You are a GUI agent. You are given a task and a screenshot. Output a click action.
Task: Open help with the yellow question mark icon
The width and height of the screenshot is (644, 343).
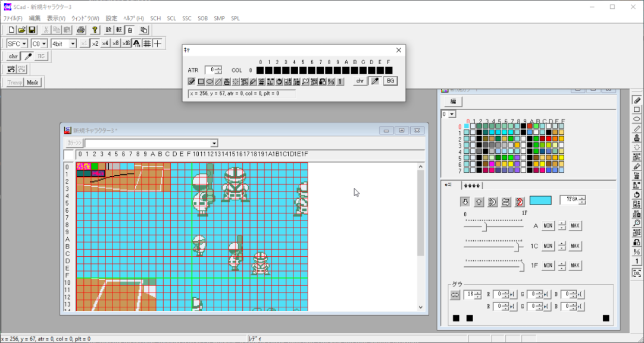(95, 30)
